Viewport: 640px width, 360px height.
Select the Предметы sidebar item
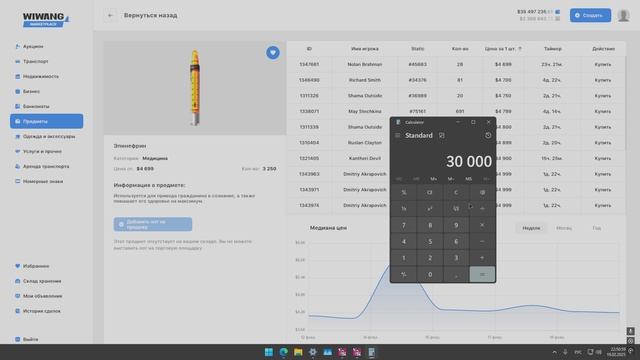coord(47,121)
